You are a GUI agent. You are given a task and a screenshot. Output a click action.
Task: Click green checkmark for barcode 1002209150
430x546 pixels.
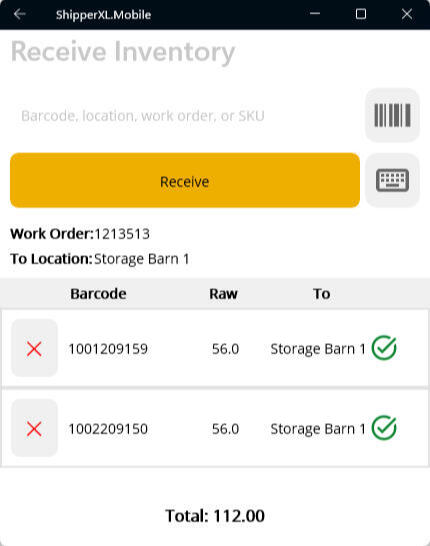pyautogui.click(x=384, y=428)
